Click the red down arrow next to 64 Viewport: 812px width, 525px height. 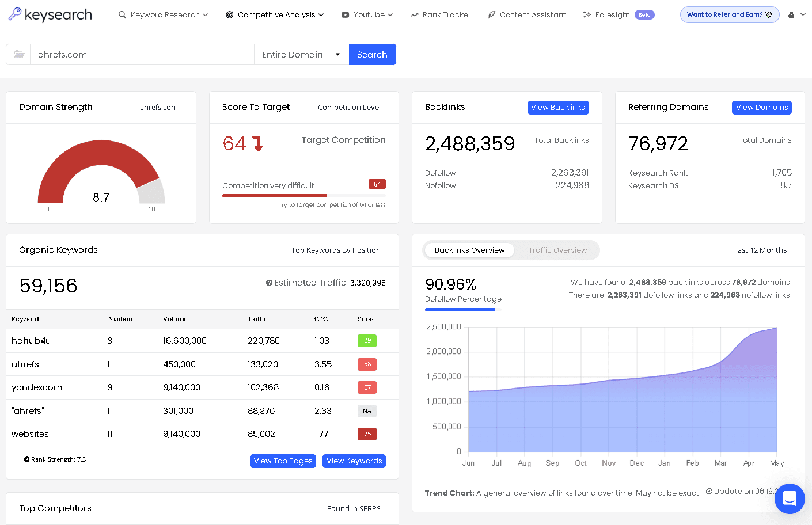click(257, 143)
